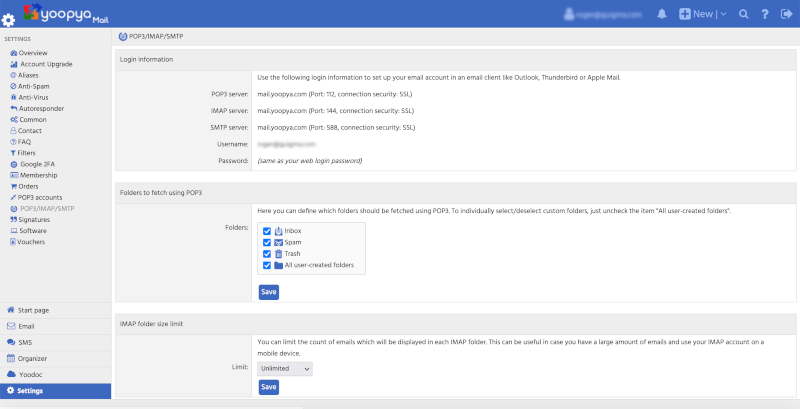Toggle the Spam folder checkbox
The width and height of the screenshot is (800, 409).
(267, 242)
